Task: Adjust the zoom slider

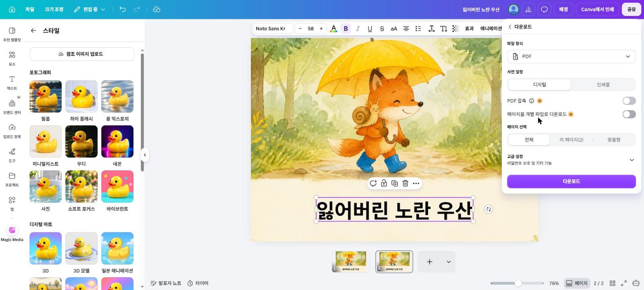Action: coord(517,283)
